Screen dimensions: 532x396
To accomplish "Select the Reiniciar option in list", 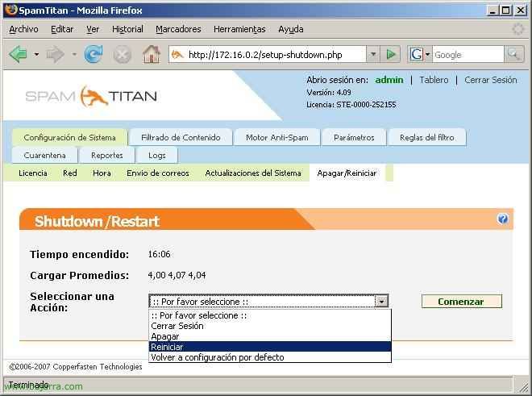I will (x=270, y=347).
